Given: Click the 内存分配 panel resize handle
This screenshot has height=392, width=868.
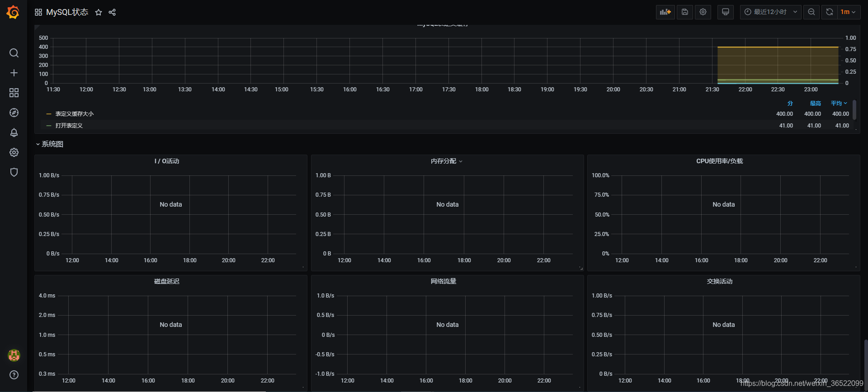Looking at the screenshot, I should pos(581,268).
